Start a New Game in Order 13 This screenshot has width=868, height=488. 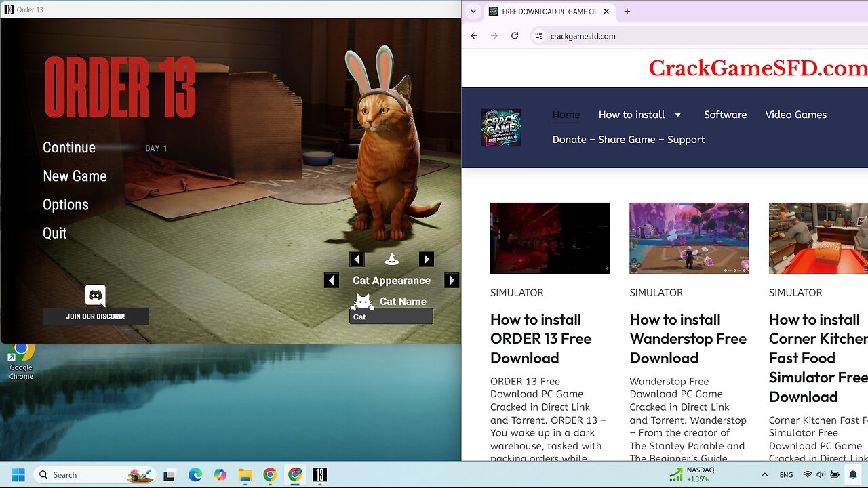pos(75,176)
